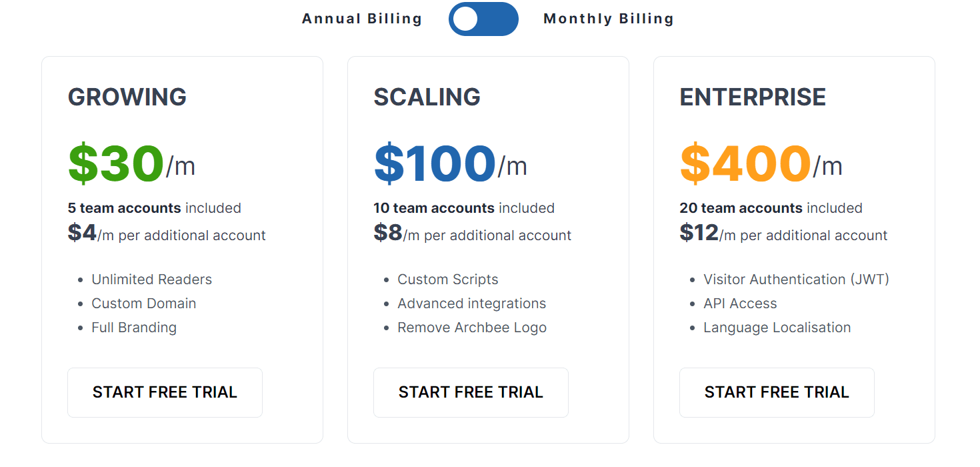Screen dimensions: 980x467
Task: Select the Visitor Authentication (JWT) feature
Action: pos(796,280)
